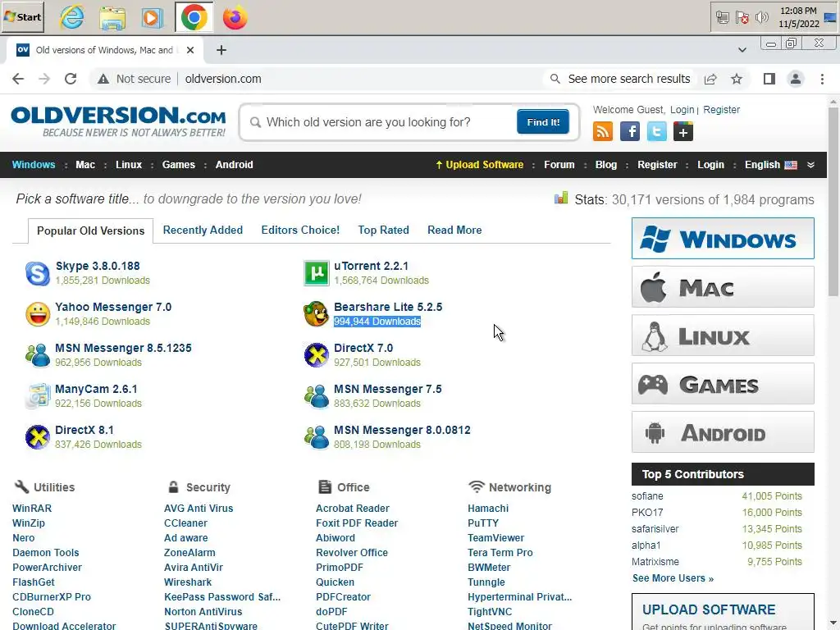Click the Bearshare Lite bear icon
Image resolution: width=840 pixels, height=630 pixels.
316,314
